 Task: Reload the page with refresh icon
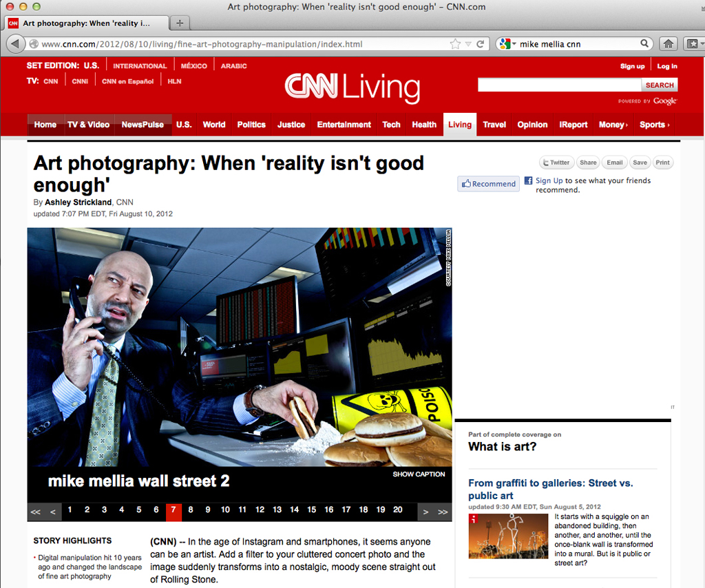[480, 44]
